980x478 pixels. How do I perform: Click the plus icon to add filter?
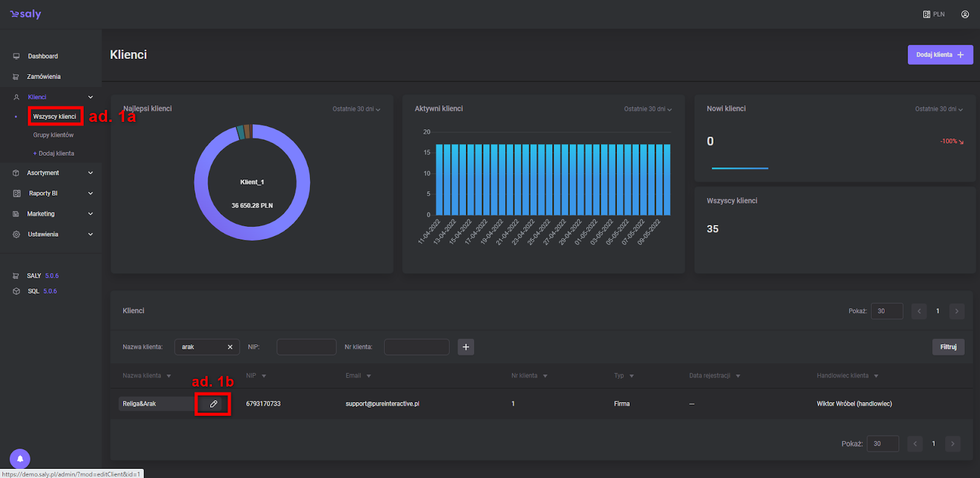pyautogui.click(x=466, y=347)
